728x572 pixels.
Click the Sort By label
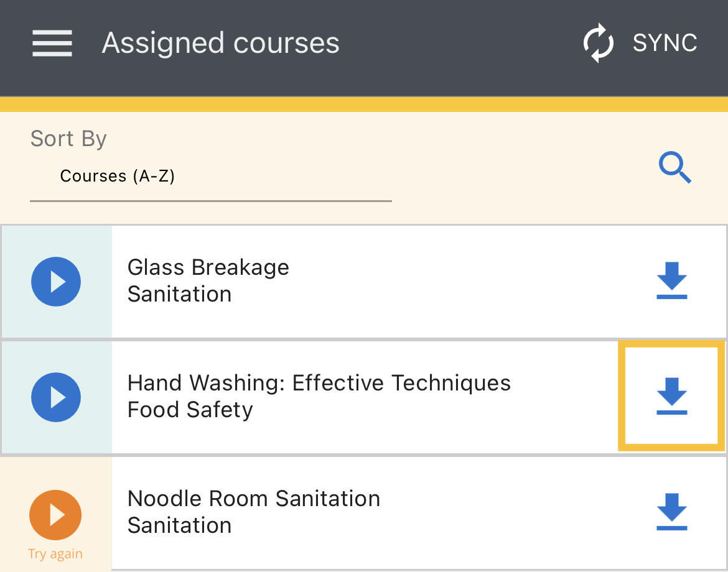tap(68, 139)
